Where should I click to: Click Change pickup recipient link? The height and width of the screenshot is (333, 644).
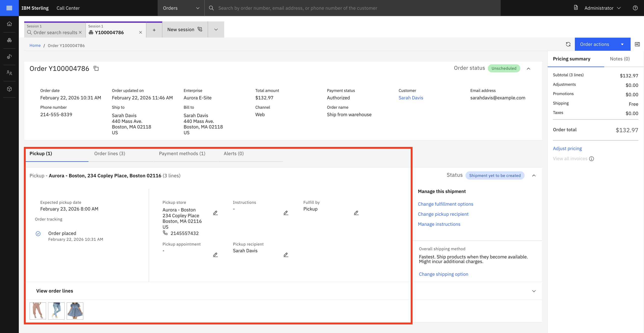(443, 214)
